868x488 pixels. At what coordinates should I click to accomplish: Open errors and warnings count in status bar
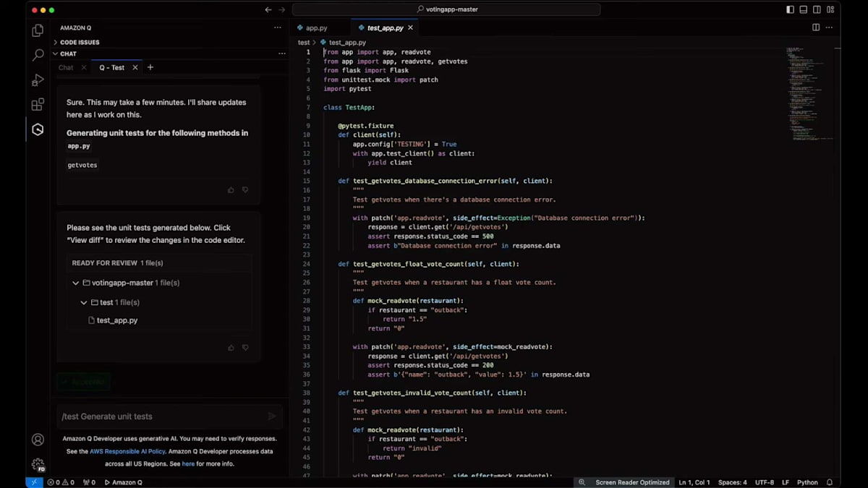tap(61, 482)
